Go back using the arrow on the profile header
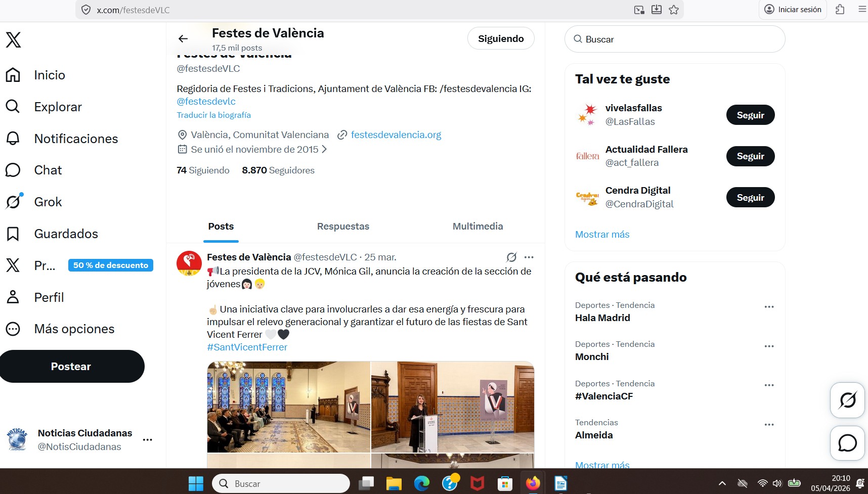This screenshot has height=494, width=868. (183, 38)
